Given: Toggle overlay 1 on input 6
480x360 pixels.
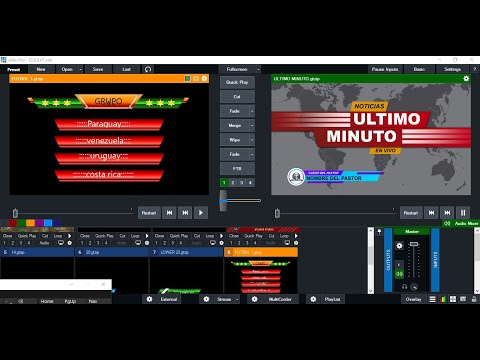Looking at the screenshot, I should tap(82, 243).
